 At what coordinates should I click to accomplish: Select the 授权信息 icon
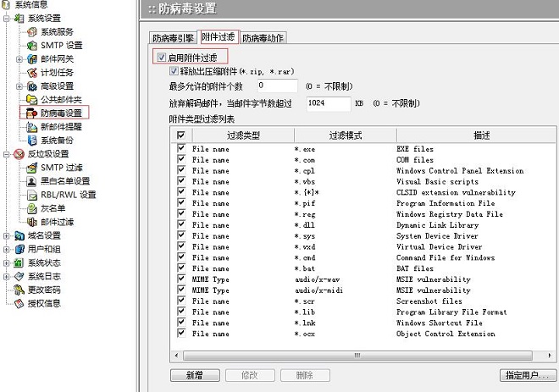(19, 303)
